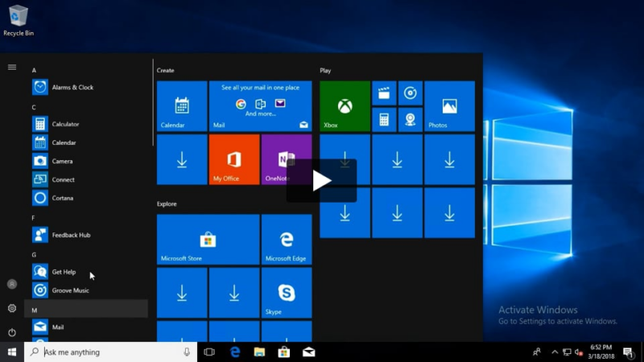Click the video play button overlay
Image resolution: width=644 pixels, height=362 pixels.
tap(321, 181)
